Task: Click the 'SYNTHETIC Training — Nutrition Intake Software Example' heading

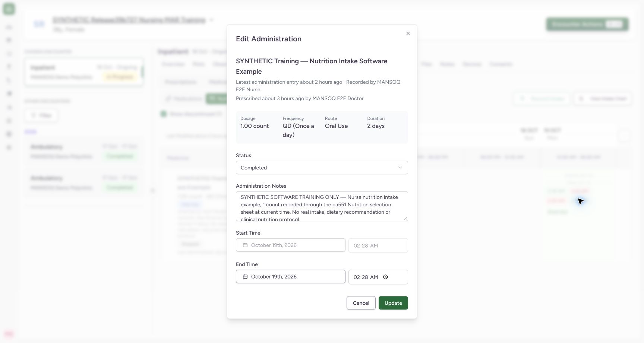Action: click(x=312, y=66)
